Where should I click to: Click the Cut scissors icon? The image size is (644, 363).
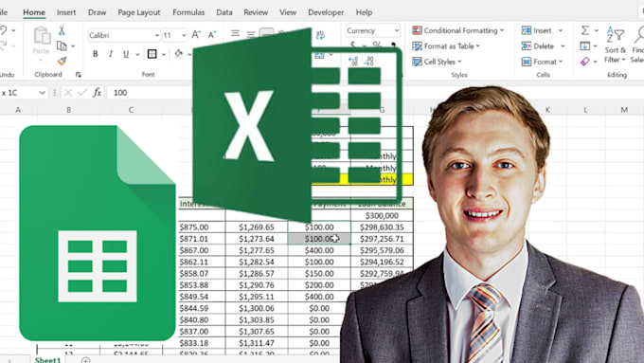point(62,31)
